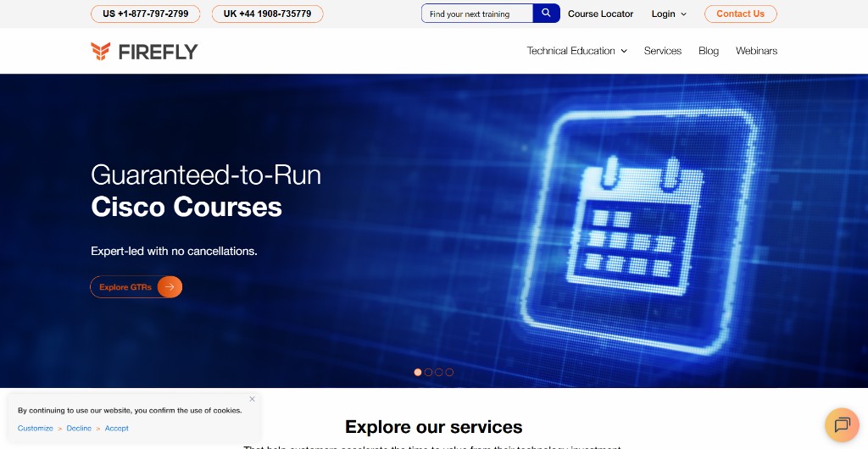Go to the fourth carousel slide dot
868x449 pixels.
(449, 372)
